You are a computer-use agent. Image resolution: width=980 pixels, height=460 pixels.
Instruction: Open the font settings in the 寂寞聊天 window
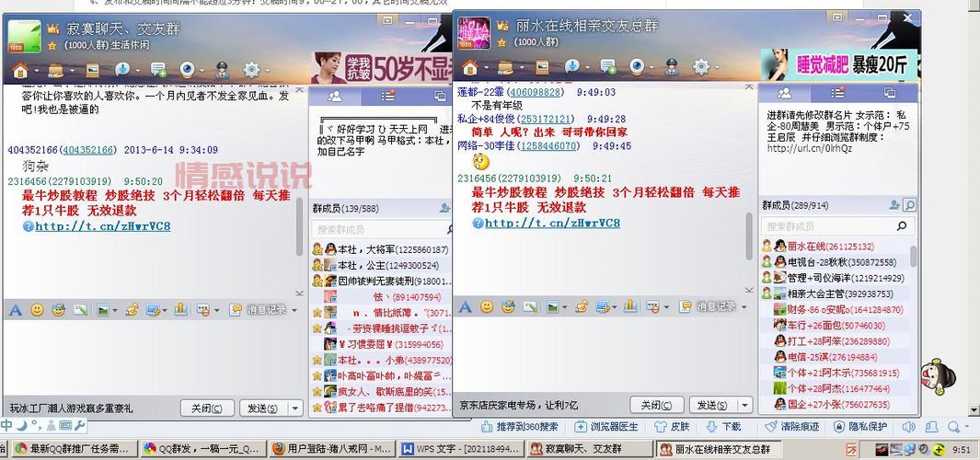point(16,310)
